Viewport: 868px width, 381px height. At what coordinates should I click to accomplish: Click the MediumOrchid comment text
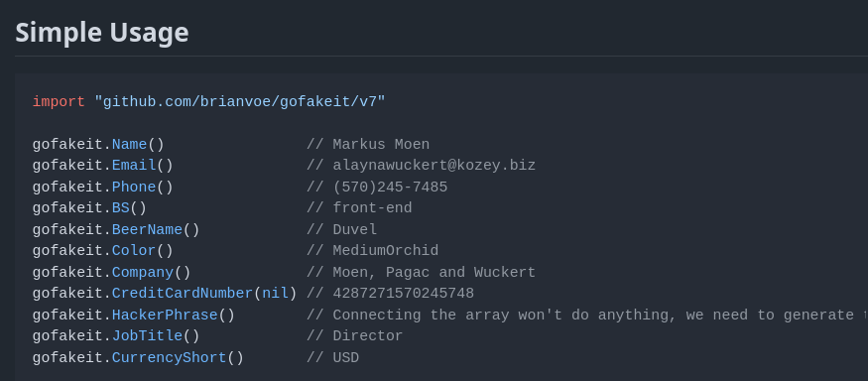click(386, 251)
